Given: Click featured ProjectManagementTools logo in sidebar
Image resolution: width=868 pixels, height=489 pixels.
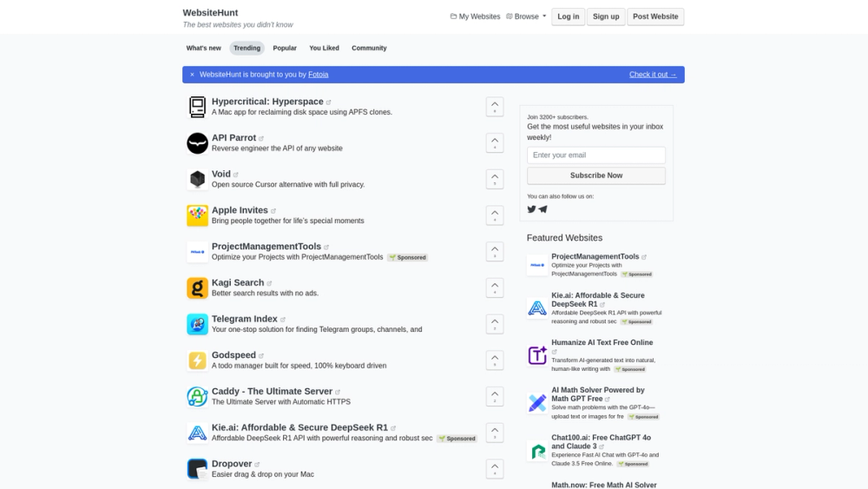Looking at the screenshot, I should tap(537, 265).
